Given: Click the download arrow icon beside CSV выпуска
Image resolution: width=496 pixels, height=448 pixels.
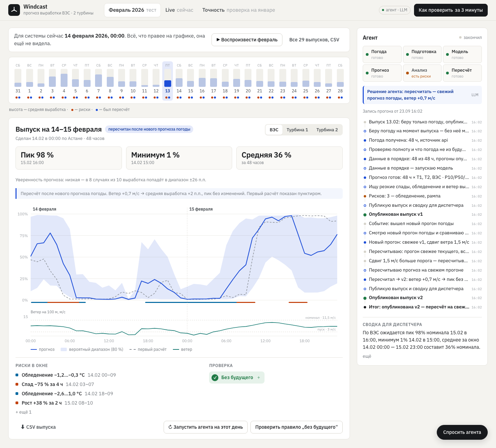Looking at the screenshot, I should click(x=23, y=427).
